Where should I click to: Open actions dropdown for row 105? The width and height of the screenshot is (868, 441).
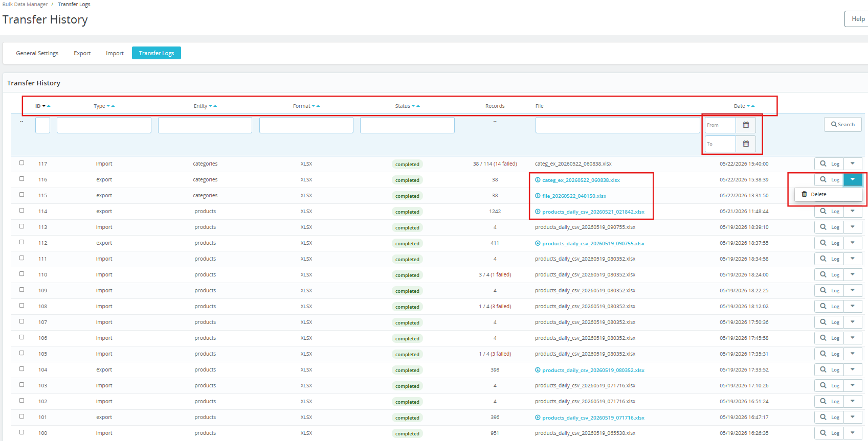click(853, 354)
